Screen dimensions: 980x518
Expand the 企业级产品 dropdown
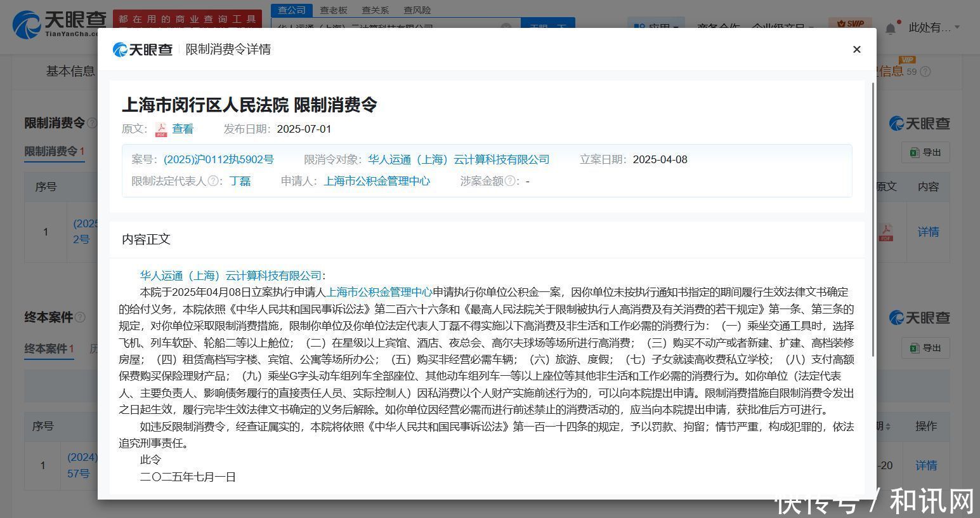point(782,27)
